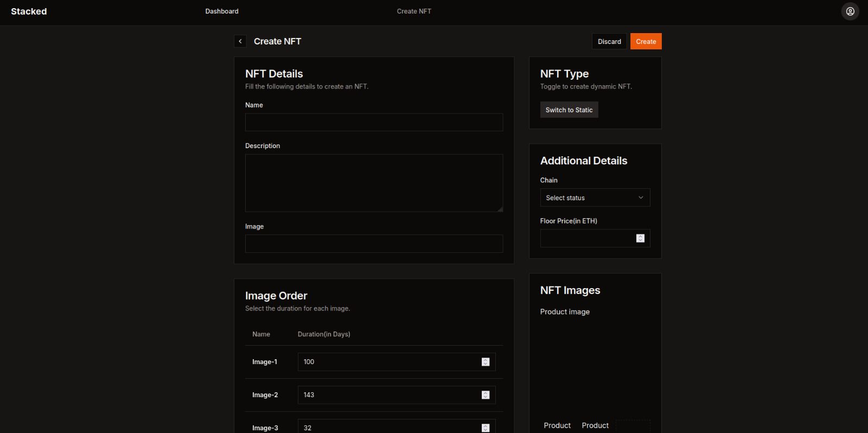
Task: Focus the NFT Name input field
Action: point(374,122)
